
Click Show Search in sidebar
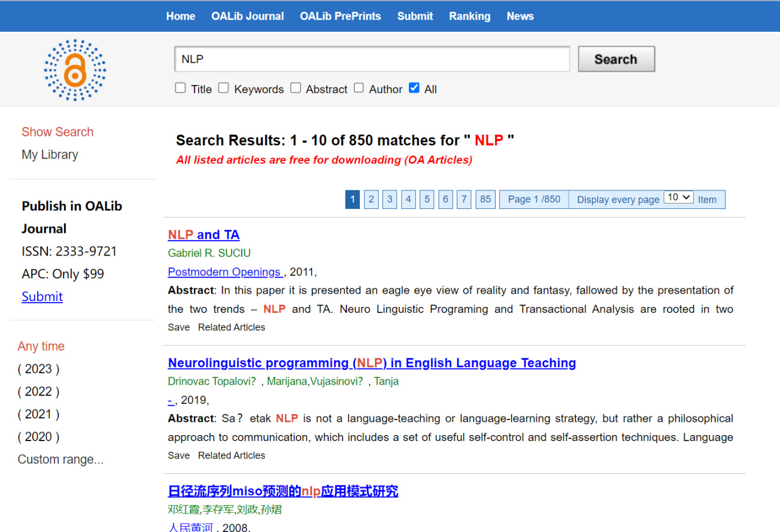coord(57,132)
